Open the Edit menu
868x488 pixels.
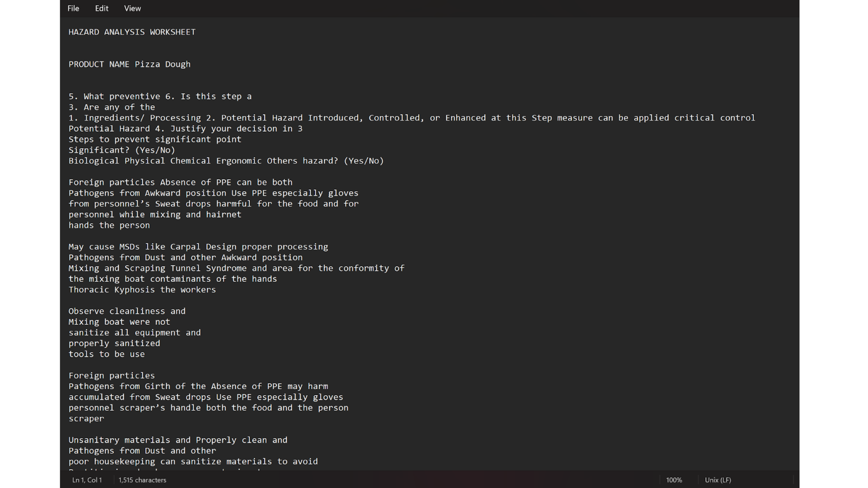pos(102,9)
